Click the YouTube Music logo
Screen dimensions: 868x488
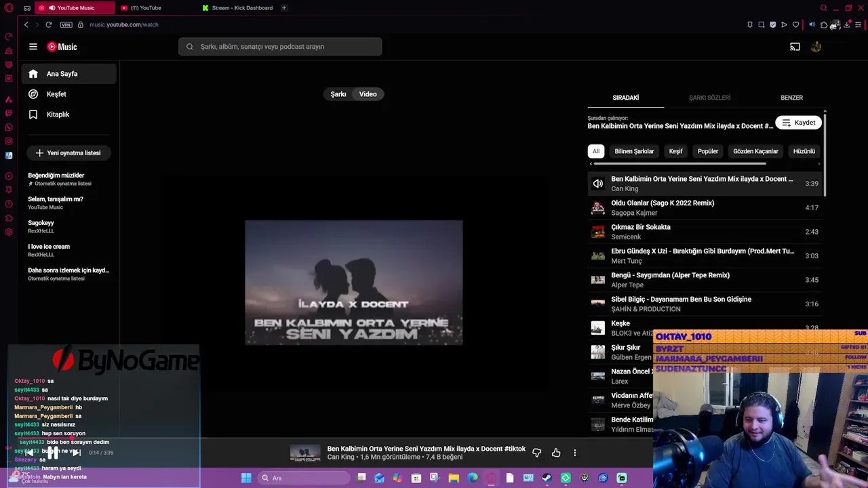tap(62, 47)
